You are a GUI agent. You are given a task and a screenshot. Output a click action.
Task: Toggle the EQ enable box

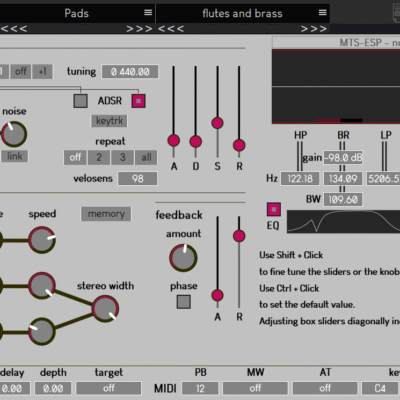tap(274, 209)
